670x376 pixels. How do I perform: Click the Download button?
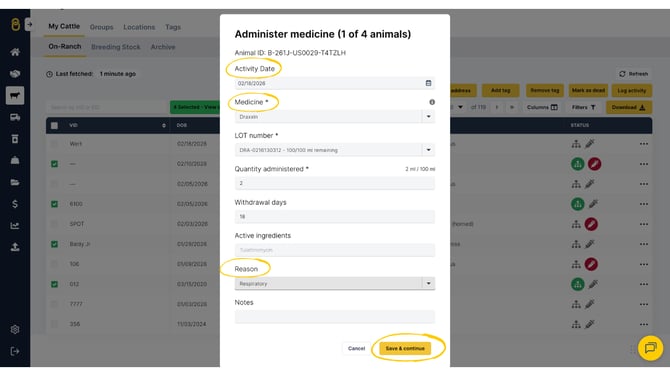tap(629, 107)
